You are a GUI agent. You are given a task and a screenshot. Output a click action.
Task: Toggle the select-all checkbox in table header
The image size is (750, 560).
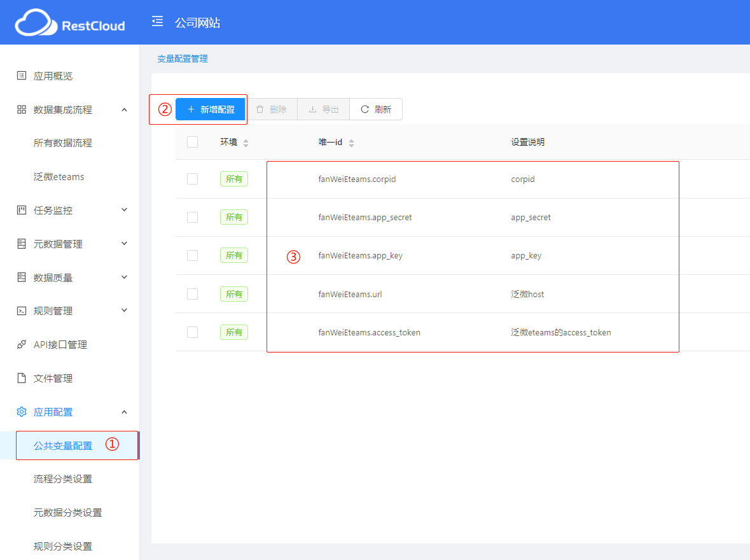click(x=193, y=142)
